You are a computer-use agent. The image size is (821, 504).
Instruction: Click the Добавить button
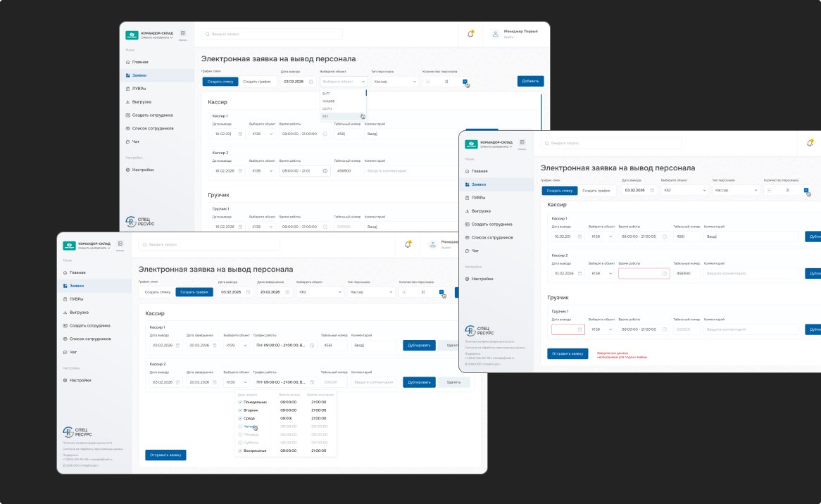(530, 81)
